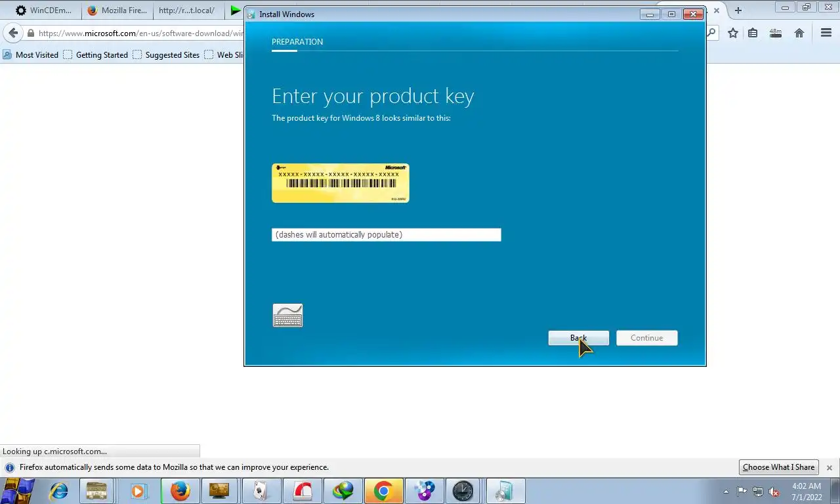840x504 pixels.
Task: Click Choose What I Share button
Action: [779, 467]
